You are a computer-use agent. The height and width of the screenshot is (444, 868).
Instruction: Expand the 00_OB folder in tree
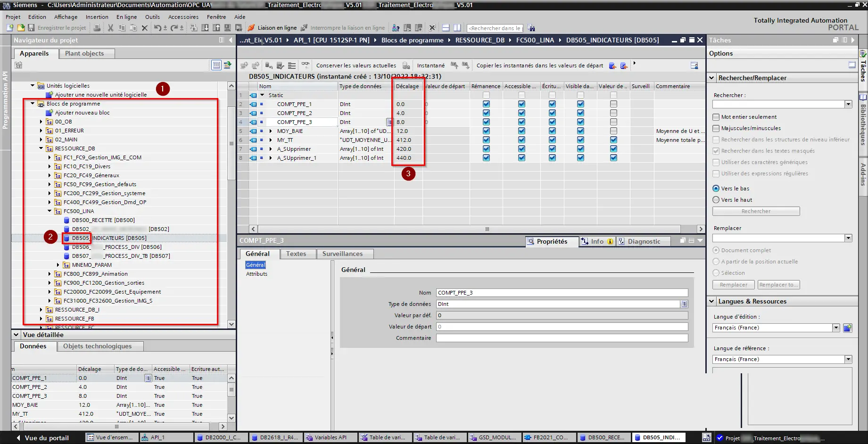tap(41, 122)
